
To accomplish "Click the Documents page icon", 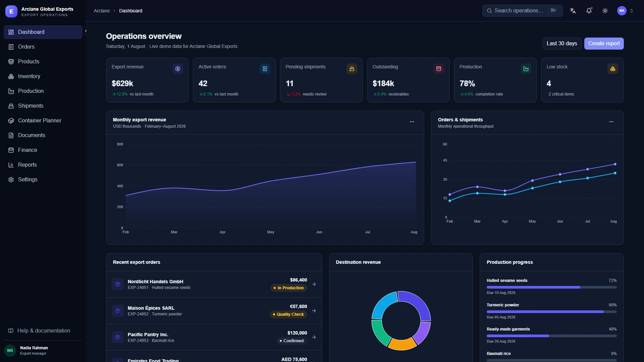I will [11, 135].
